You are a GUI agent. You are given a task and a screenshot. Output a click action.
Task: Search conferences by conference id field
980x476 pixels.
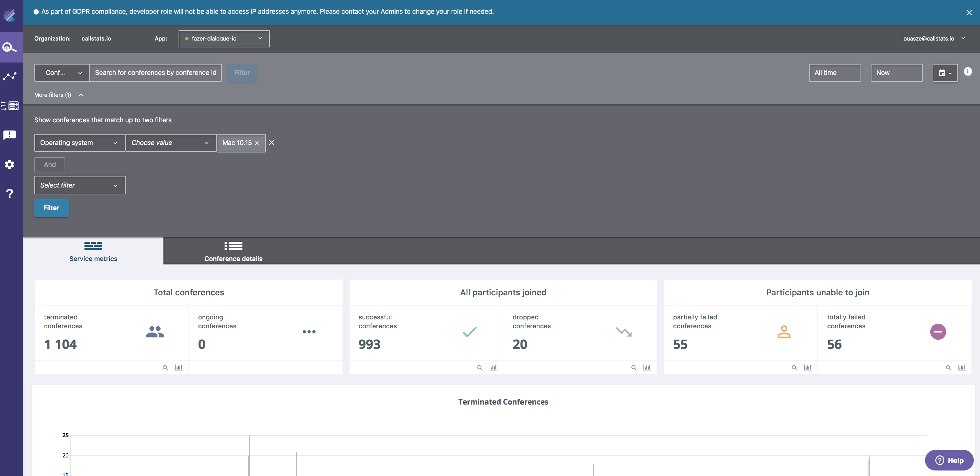click(156, 72)
